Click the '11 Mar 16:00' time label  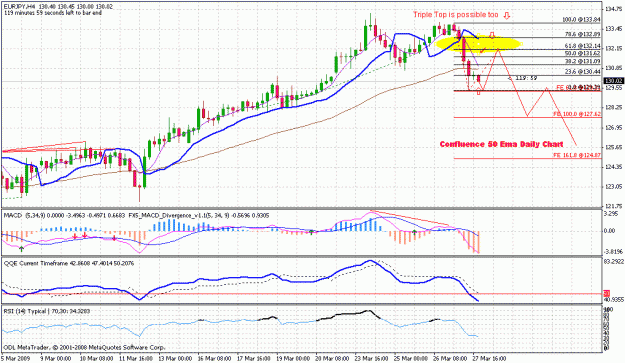click(136, 359)
